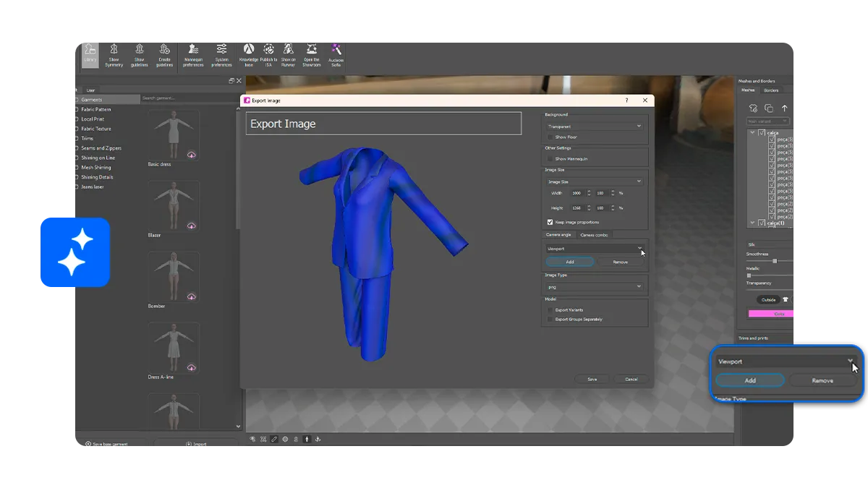Click the Outside button
Screen dimensions: 868x488
(768, 299)
